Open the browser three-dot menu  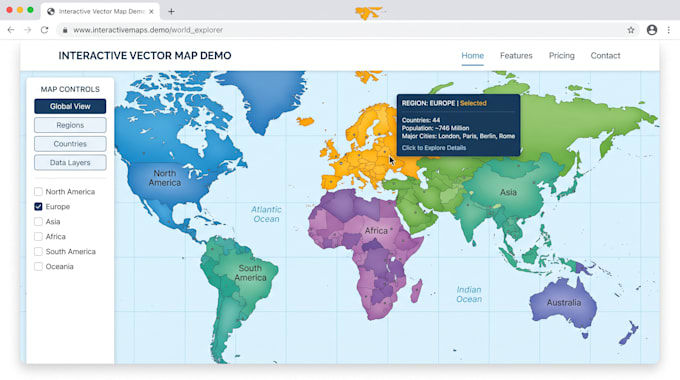[669, 30]
